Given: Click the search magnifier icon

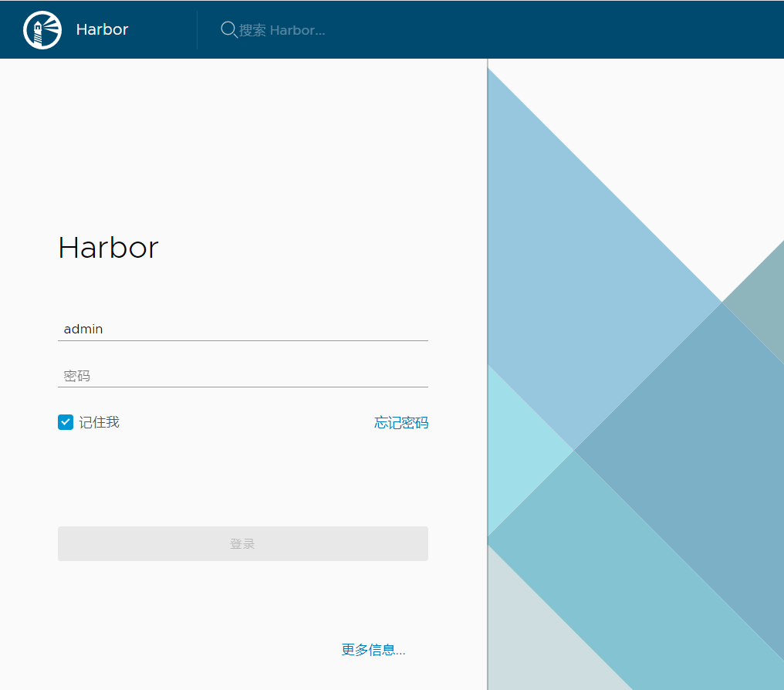Looking at the screenshot, I should [x=228, y=29].
